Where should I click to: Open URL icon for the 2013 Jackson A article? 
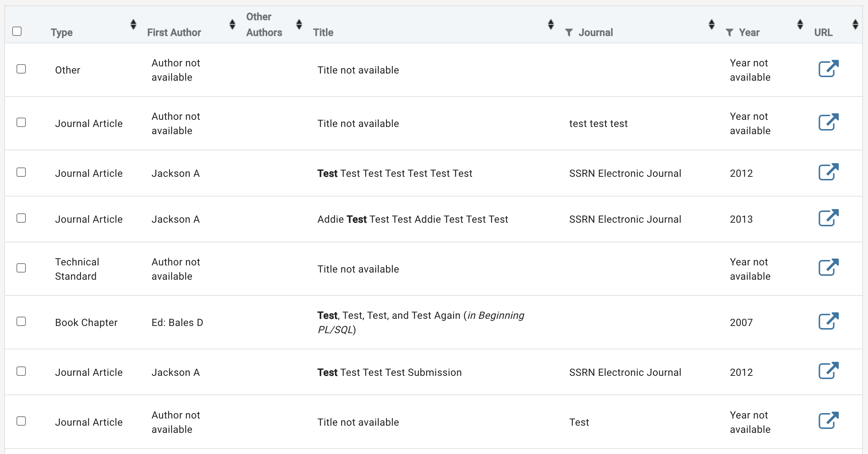coord(828,218)
